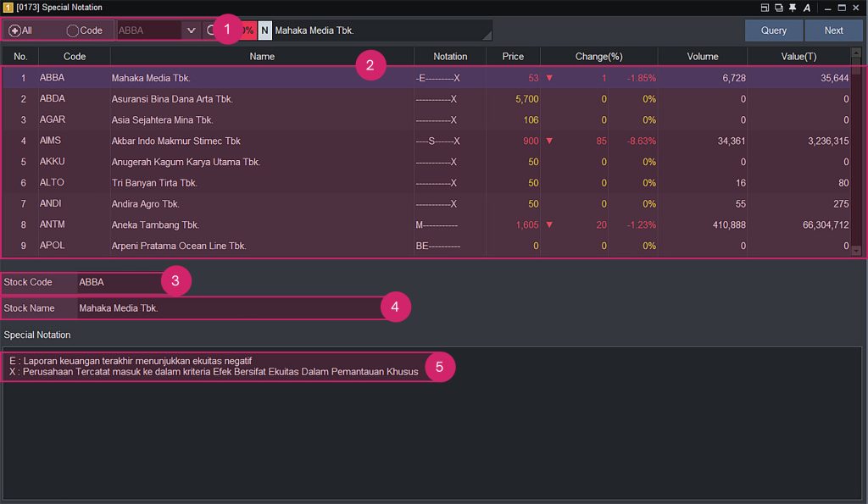Click the duplicate window icon in title bar
The height and width of the screenshot is (504, 868).
click(780, 8)
